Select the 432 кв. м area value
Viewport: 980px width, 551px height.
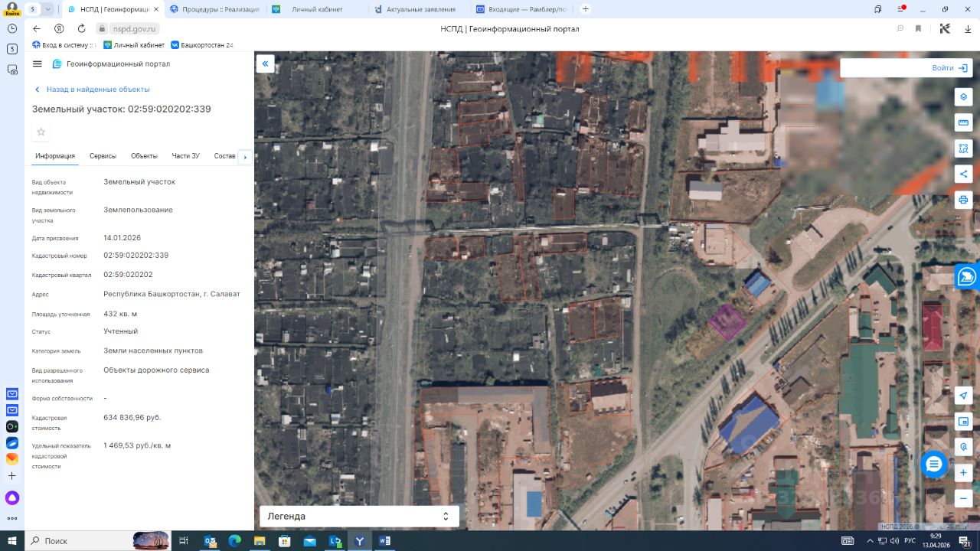[120, 314]
